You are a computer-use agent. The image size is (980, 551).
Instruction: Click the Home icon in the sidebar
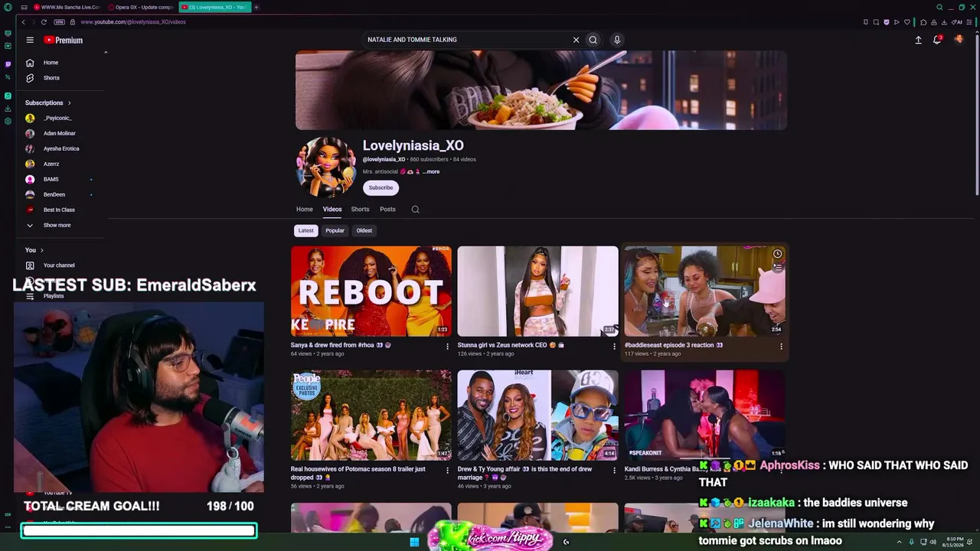point(30,63)
